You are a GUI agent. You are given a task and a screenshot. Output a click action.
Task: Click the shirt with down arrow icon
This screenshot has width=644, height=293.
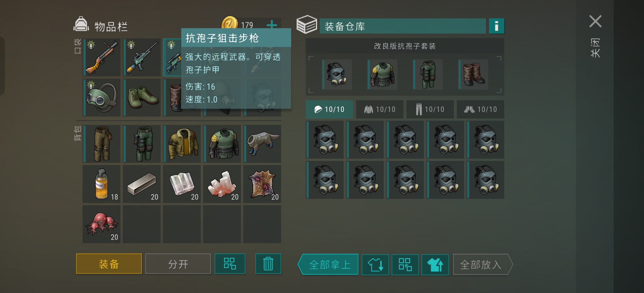375,264
